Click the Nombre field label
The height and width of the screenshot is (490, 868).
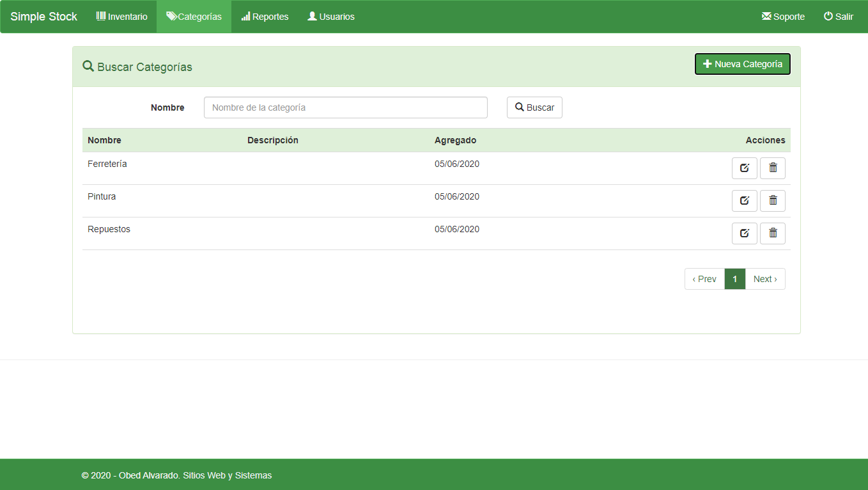(x=167, y=107)
